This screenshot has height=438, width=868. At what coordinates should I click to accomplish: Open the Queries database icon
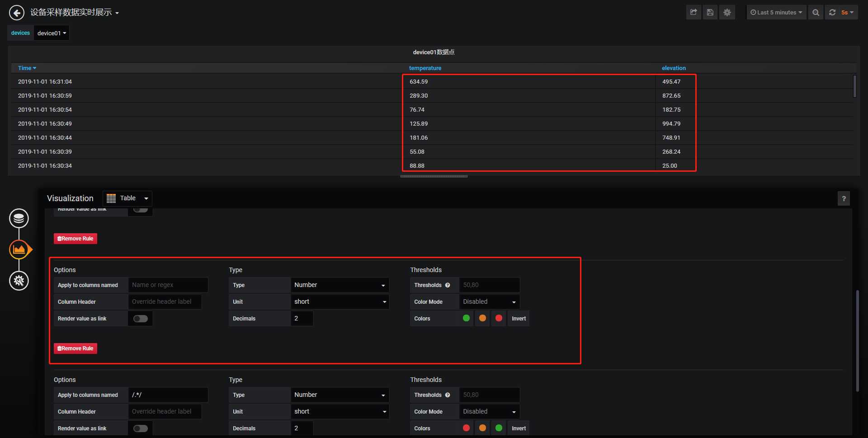coord(19,218)
